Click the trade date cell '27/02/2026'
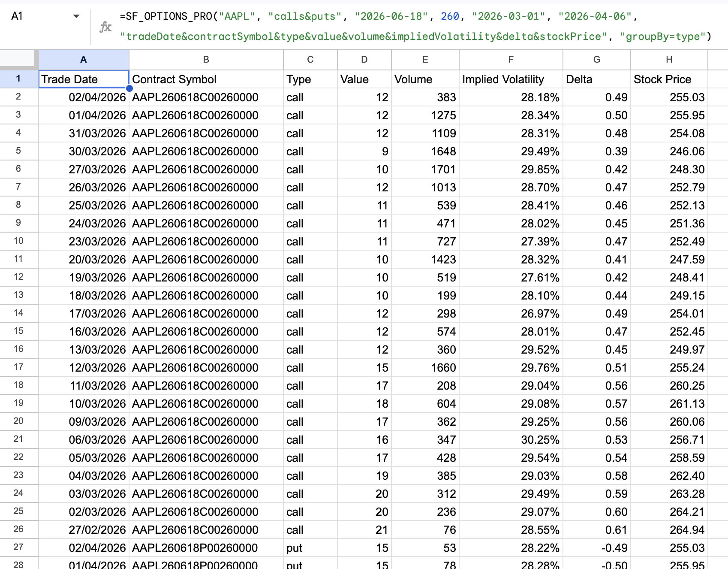 pyautogui.click(x=84, y=530)
